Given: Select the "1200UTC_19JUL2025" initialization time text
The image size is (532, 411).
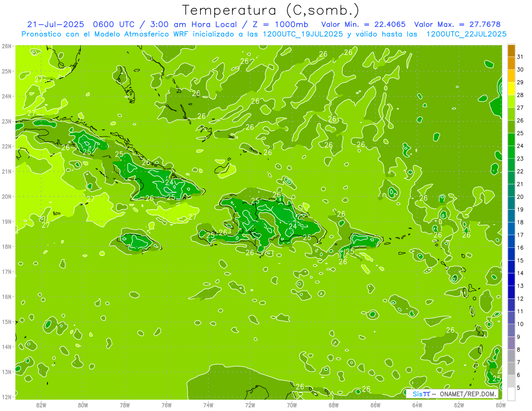Looking at the screenshot, I should point(303,34).
